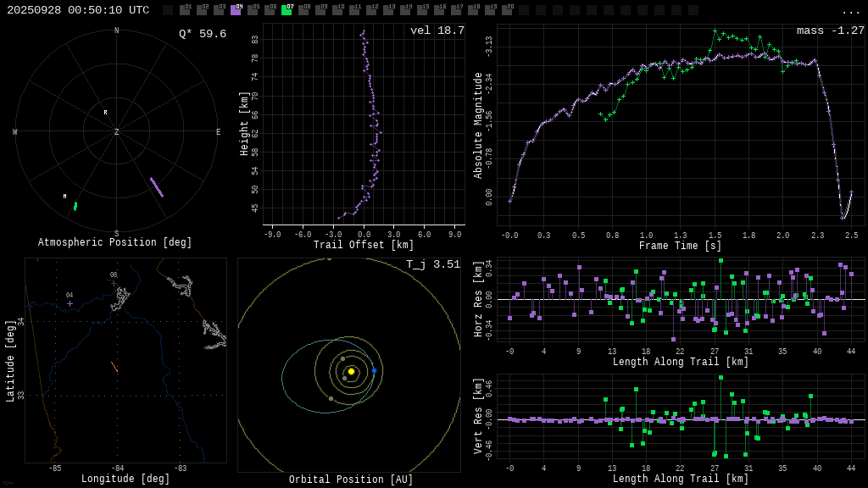The width and height of the screenshot is (868, 488).
Task: Select station 12 square in top bar
Action: coord(371,10)
